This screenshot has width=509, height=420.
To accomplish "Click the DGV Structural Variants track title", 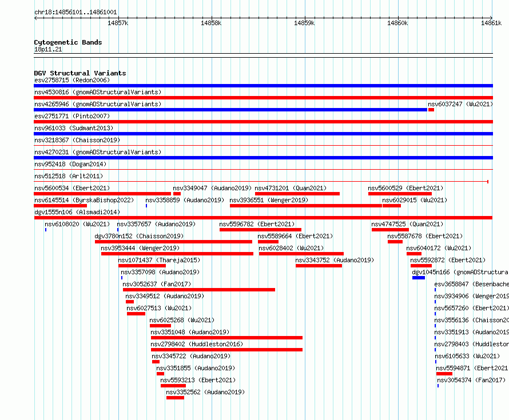I will point(80,73).
